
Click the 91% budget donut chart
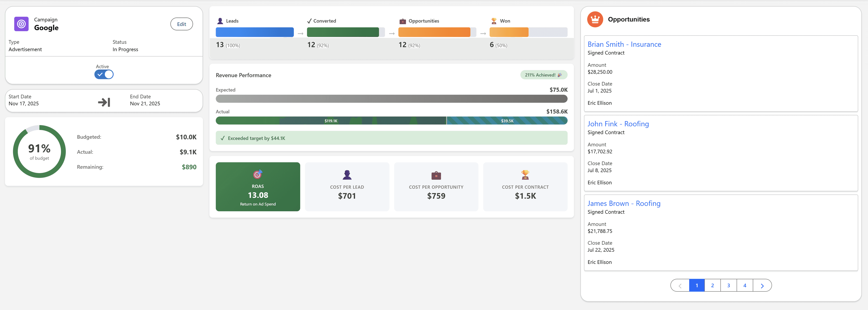[x=39, y=151]
